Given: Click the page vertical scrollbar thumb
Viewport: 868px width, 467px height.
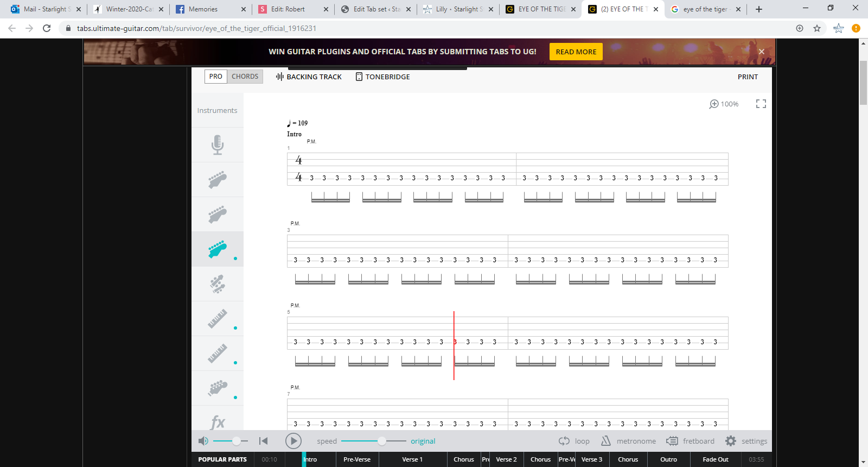Looking at the screenshot, I should (x=863, y=83).
